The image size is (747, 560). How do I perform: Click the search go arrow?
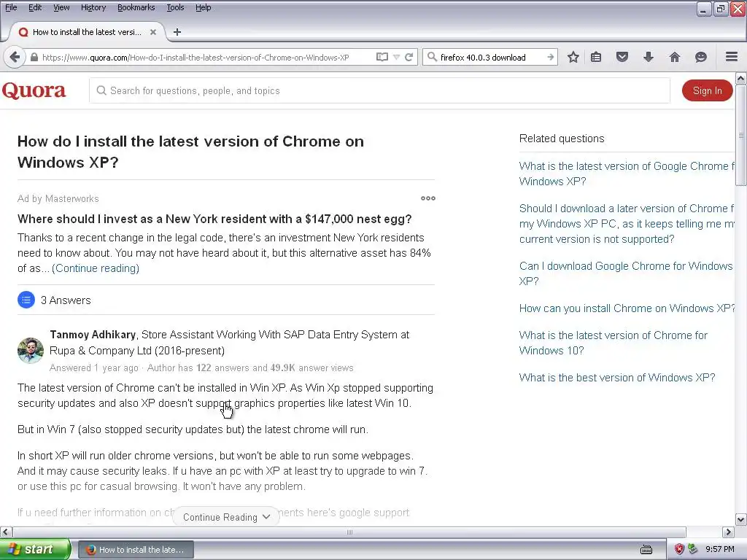[x=550, y=57]
